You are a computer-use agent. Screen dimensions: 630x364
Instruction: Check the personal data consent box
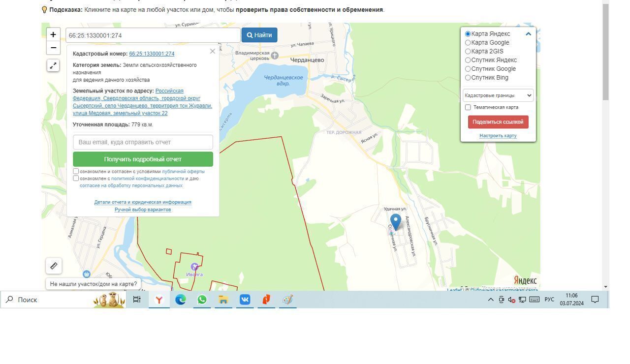[x=76, y=179]
